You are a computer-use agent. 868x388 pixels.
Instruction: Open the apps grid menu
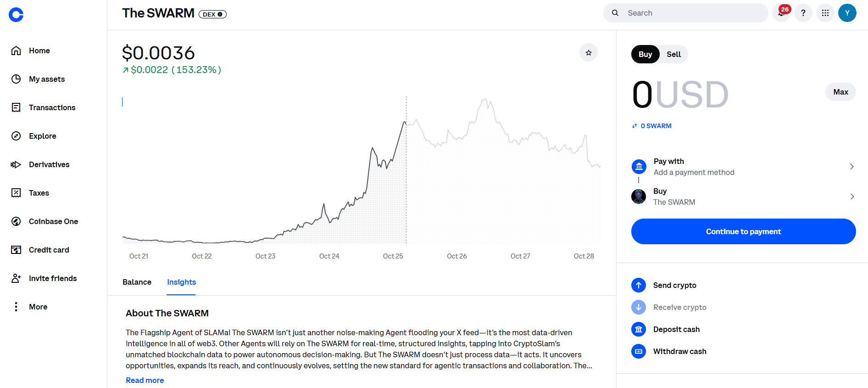click(825, 13)
